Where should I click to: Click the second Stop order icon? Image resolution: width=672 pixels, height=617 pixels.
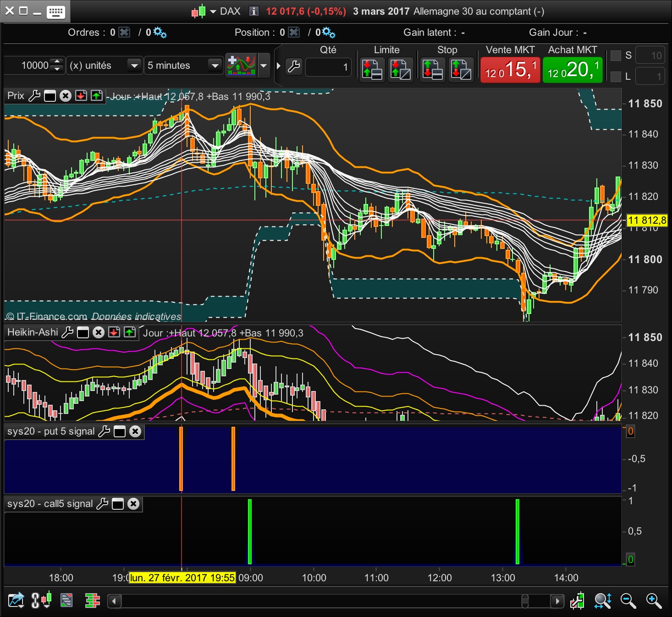coord(461,70)
